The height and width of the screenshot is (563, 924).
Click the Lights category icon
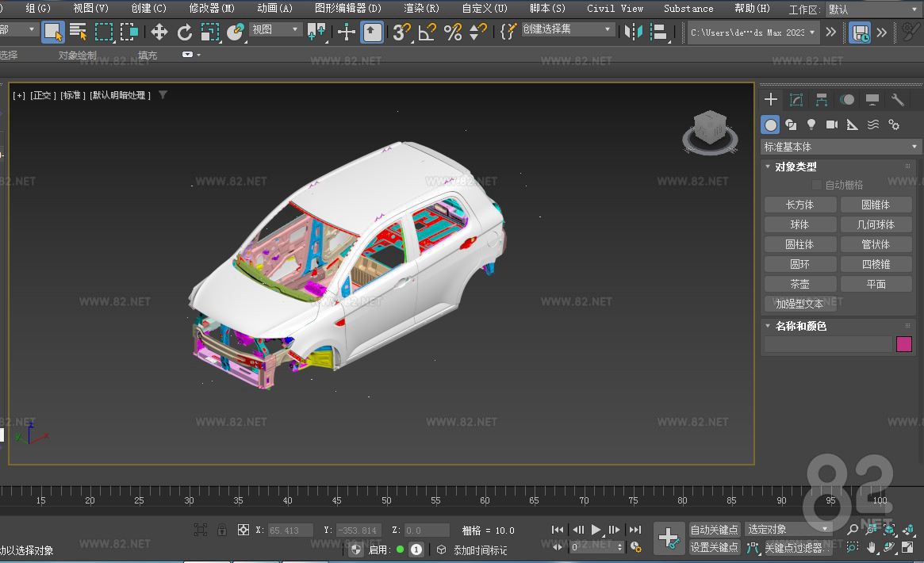pos(811,124)
